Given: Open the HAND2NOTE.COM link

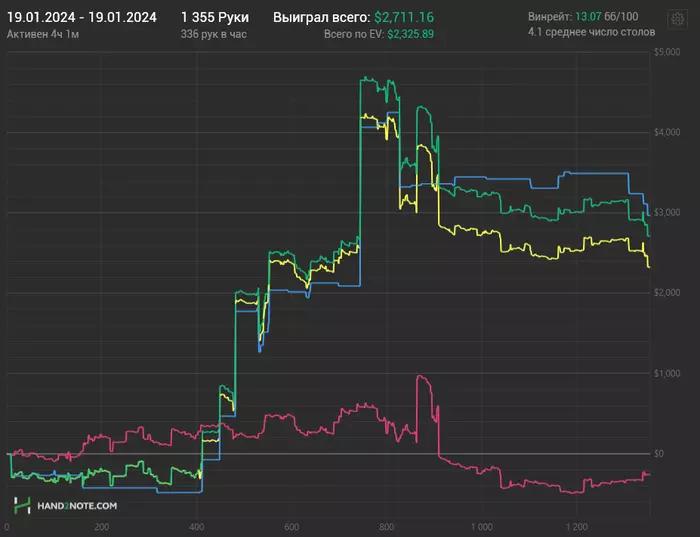Looking at the screenshot, I should coord(77,506).
